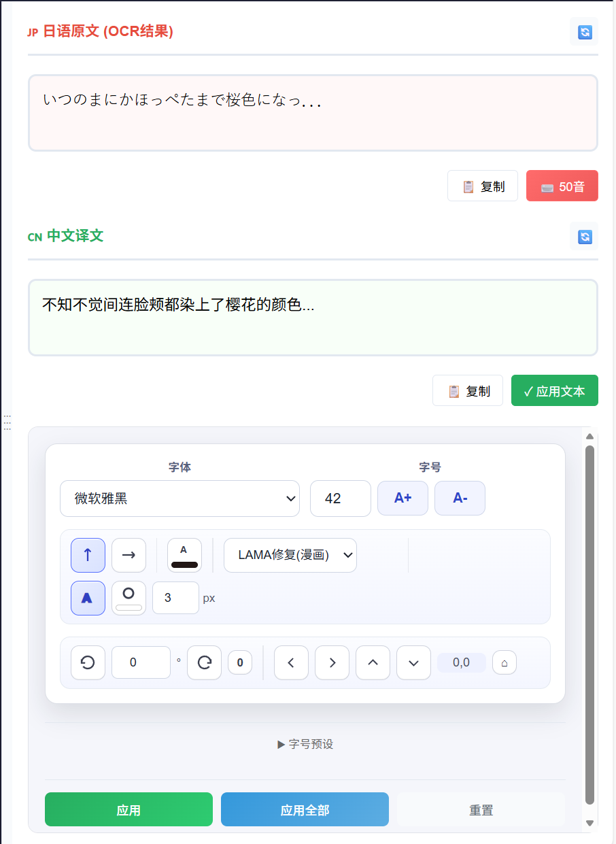Toggle vertical text direction
Viewport: 616px width, 844px height.
[x=88, y=555]
